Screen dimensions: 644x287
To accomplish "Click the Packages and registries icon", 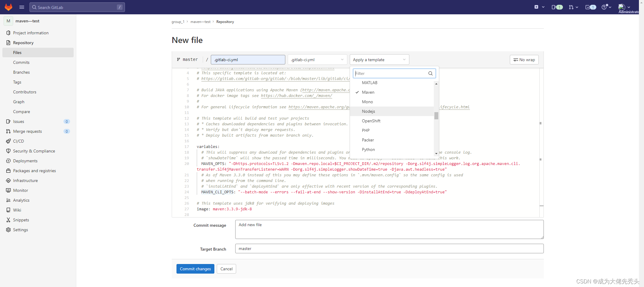I will [8, 171].
